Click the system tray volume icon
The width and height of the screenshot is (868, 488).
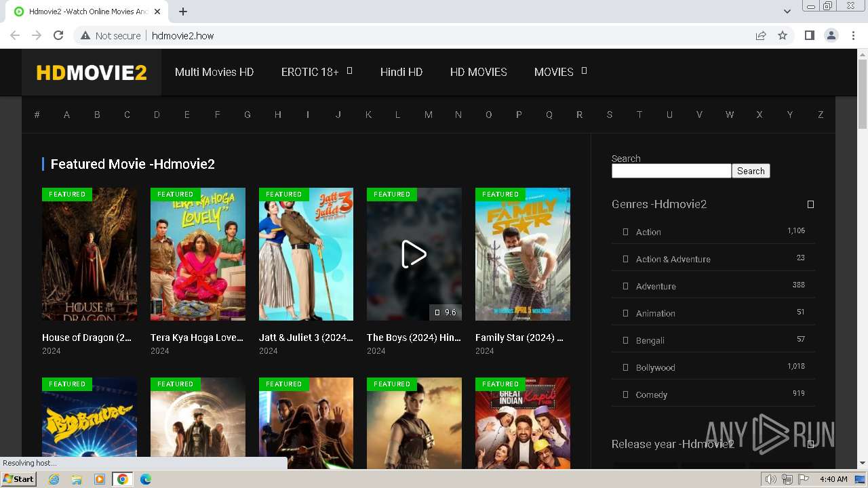771,479
